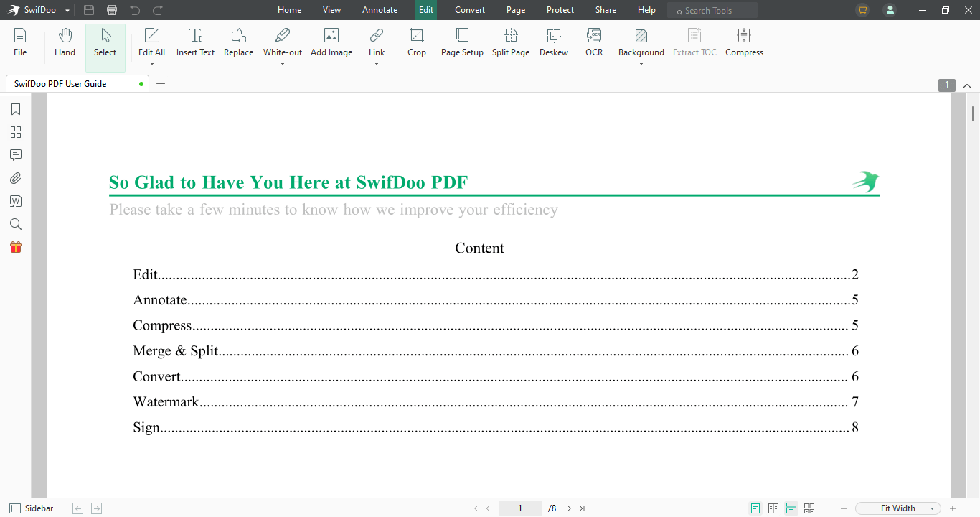This screenshot has width=980, height=517.
Task: Open the search magnifier in sidebar
Action: point(16,224)
